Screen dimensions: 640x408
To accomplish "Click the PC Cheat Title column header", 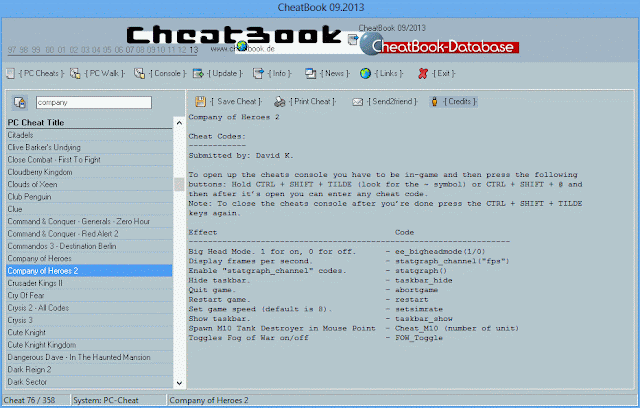I will tap(89, 122).
